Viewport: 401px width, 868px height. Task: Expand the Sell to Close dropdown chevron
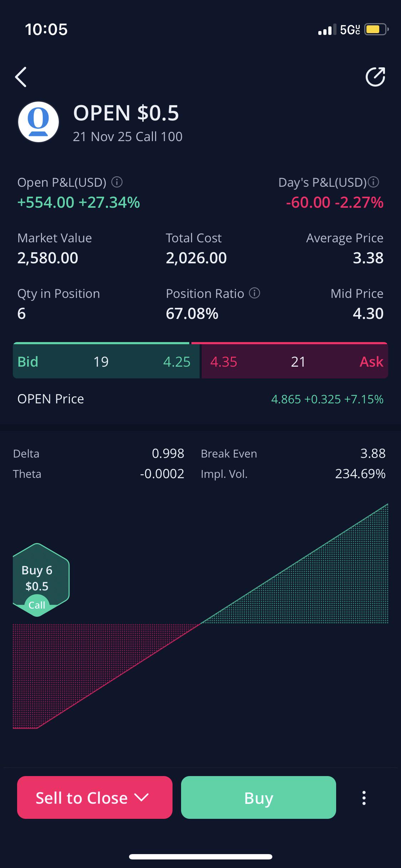pyautogui.click(x=142, y=797)
